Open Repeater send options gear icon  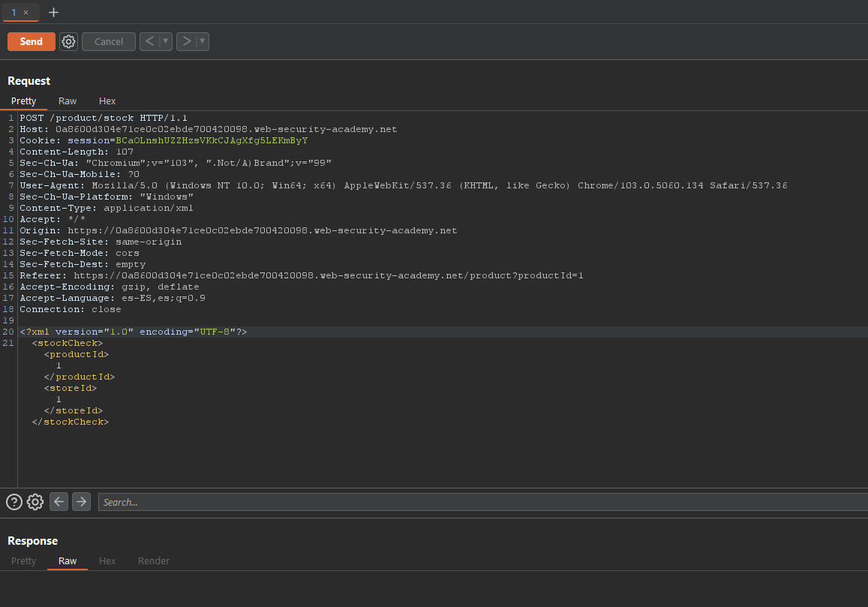[x=68, y=41]
